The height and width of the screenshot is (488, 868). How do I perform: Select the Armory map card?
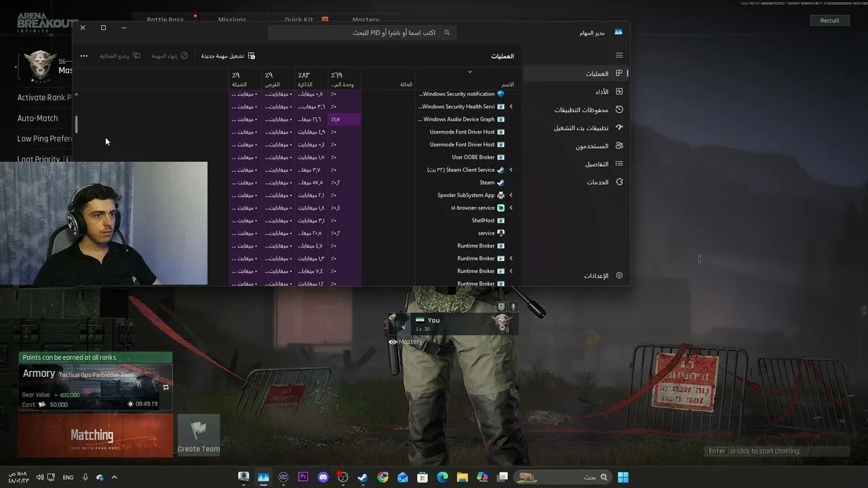(x=95, y=387)
